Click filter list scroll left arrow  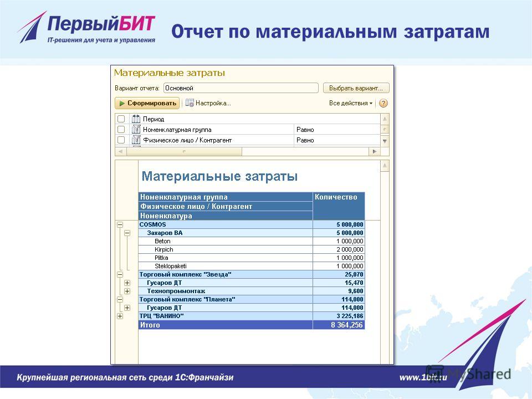120,151
